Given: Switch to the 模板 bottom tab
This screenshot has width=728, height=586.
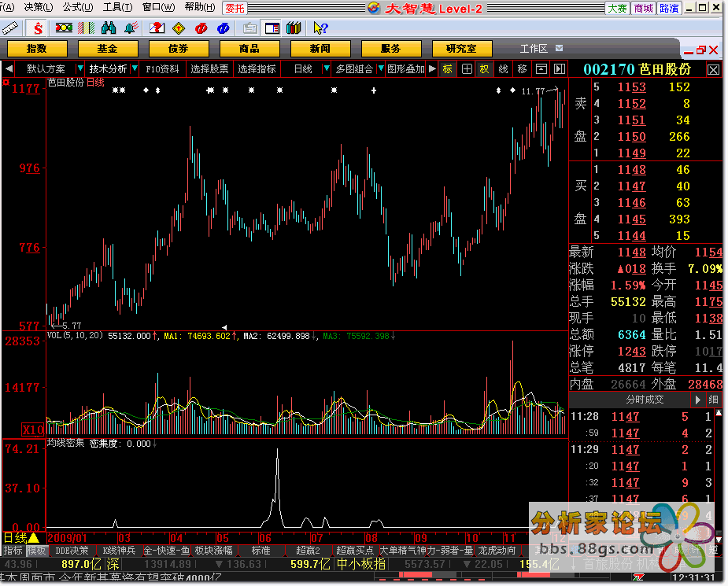Looking at the screenshot, I should (x=37, y=551).
